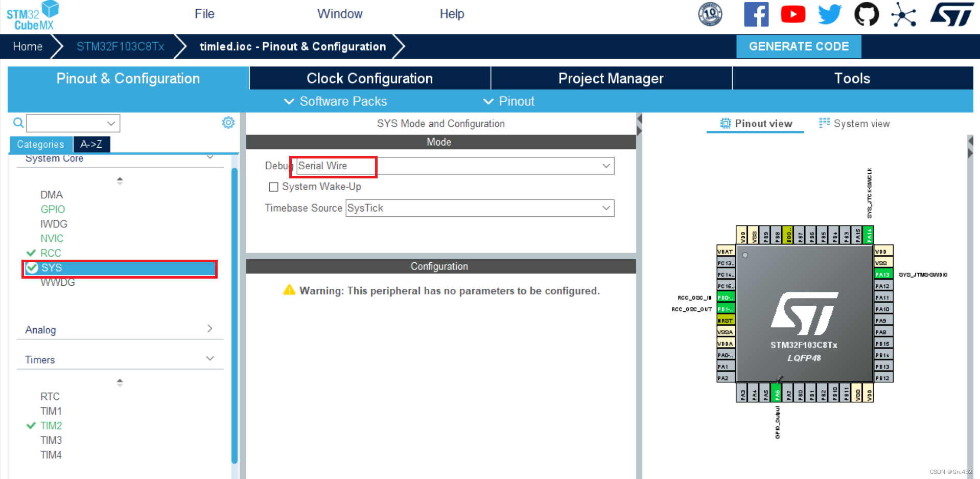The image size is (980, 479).
Task: Open the Help menu
Action: [x=452, y=14]
